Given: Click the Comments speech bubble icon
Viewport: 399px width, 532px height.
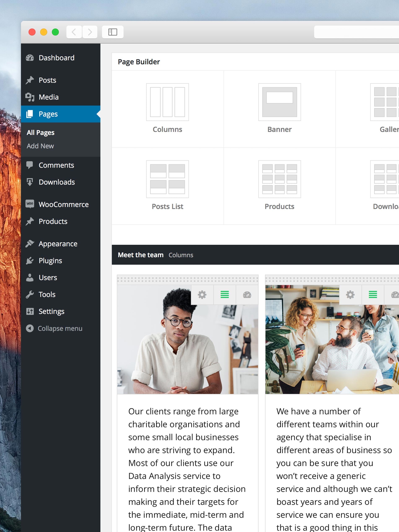Looking at the screenshot, I should 30,165.
